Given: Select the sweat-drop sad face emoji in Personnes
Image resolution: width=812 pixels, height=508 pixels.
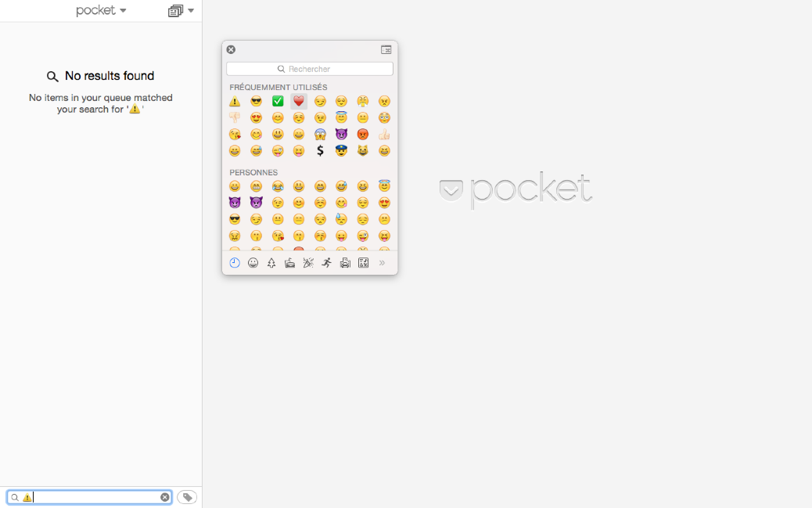Looking at the screenshot, I should (341, 219).
